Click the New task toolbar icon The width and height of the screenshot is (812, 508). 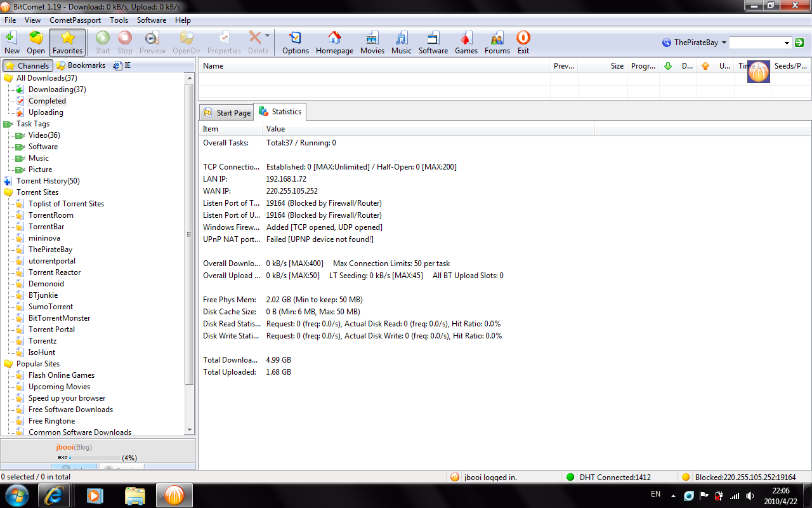coord(11,42)
